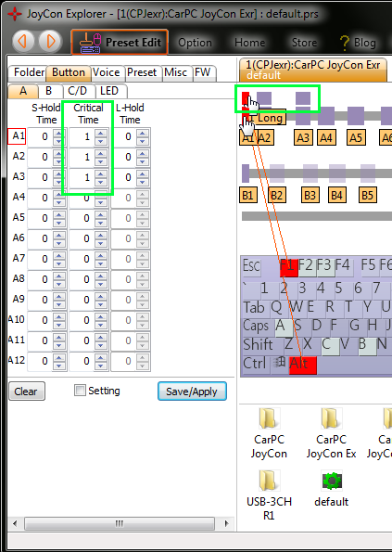392x552 pixels.
Task: Decrease A10 S-Hold Time
Action: coord(58,325)
